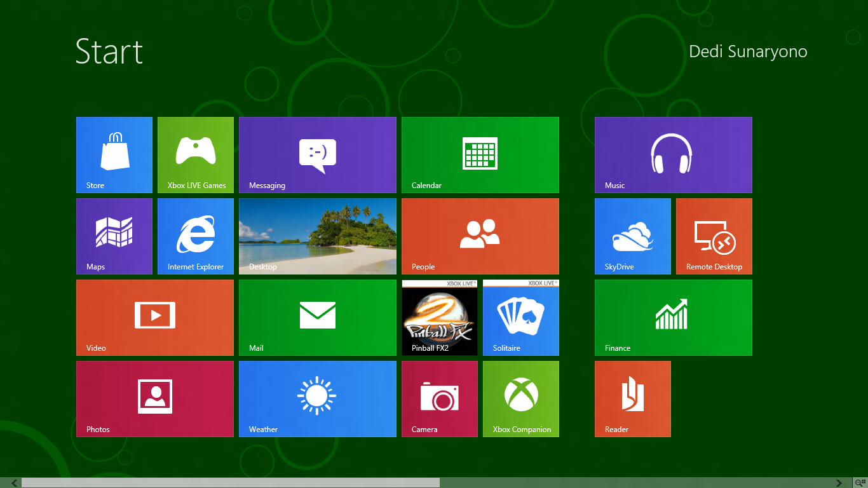Screen dimensions: 868x488
Task: Open the Mail tile
Action: [x=318, y=318]
